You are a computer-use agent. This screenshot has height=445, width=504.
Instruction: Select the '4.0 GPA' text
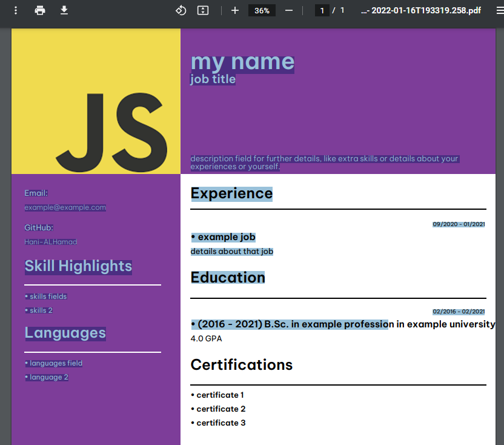(206, 339)
